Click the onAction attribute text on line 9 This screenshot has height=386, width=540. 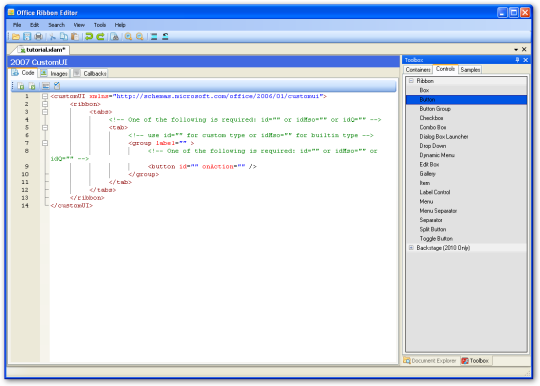tap(218, 167)
